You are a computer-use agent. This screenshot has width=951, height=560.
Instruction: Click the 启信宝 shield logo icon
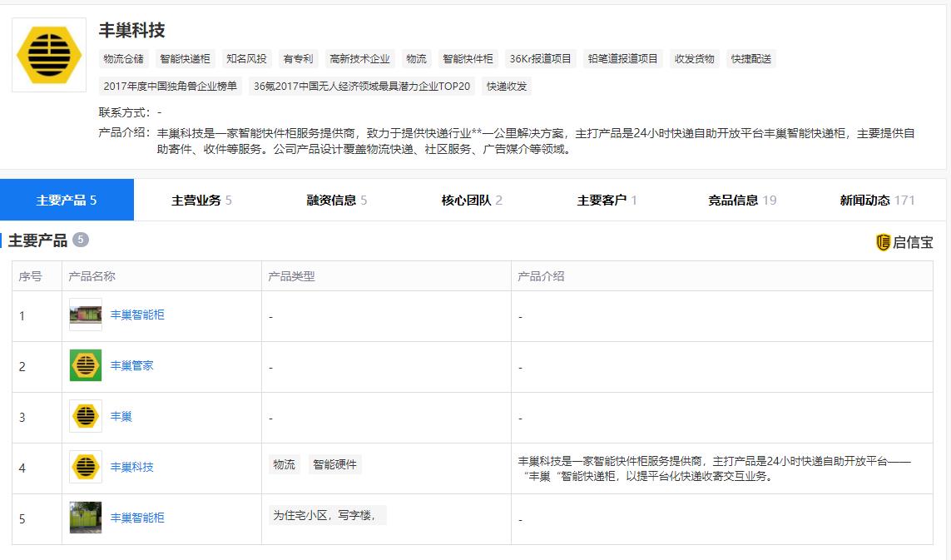tap(883, 242)
